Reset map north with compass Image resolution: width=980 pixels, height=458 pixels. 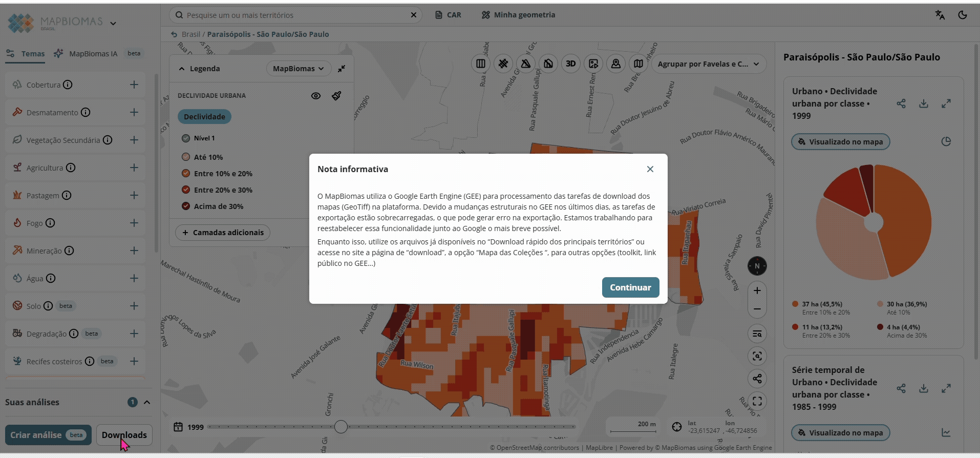(x=757, y=266)
